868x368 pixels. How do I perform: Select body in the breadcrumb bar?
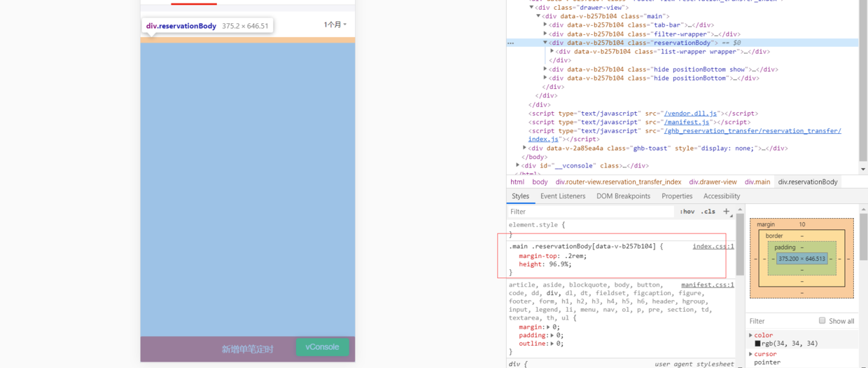540,182
